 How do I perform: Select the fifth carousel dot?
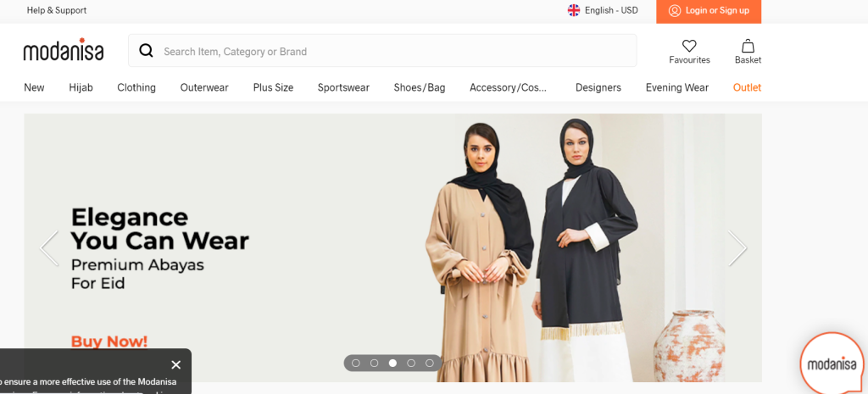pyautogui.click(x=430, y=363)
